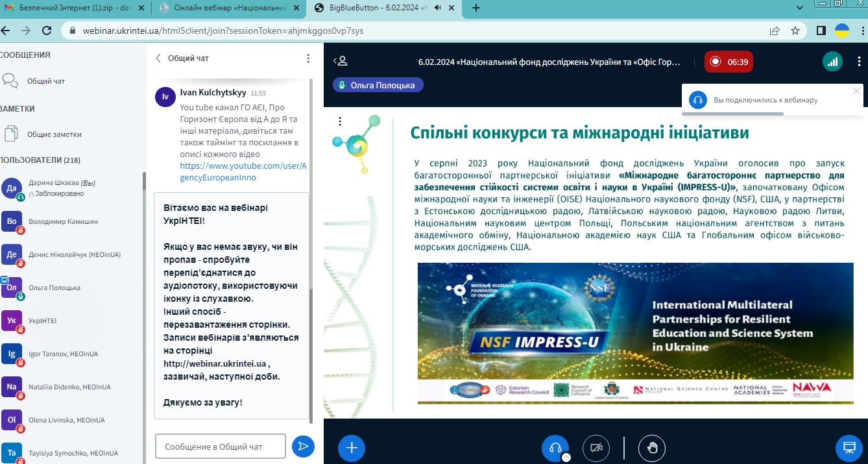The width and height of the screenshot is (868, 464).
Task: Open the Actions plus button
Action: point(352,448)
